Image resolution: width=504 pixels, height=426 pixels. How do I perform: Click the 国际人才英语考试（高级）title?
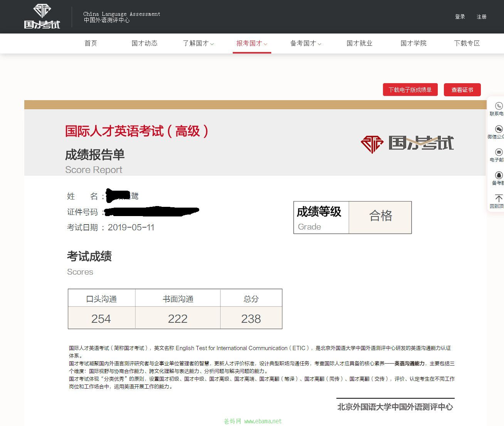coord(137,131)
